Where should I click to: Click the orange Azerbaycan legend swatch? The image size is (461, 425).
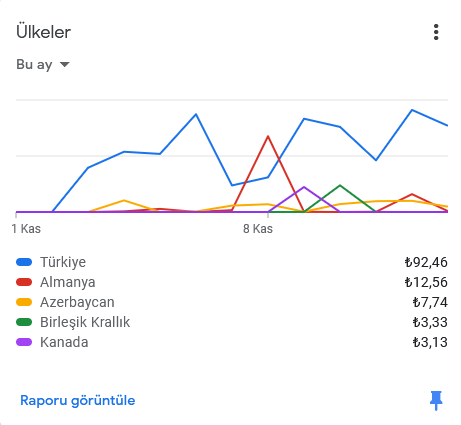(x=24, y=302)
